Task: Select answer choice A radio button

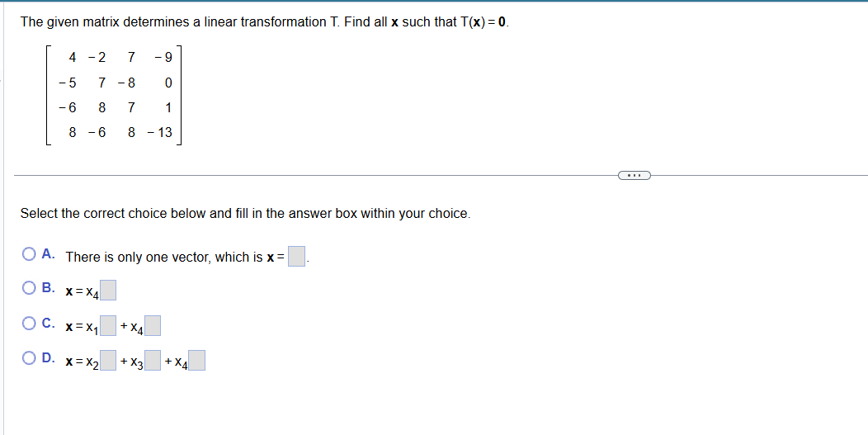Action: coord(30,255)
